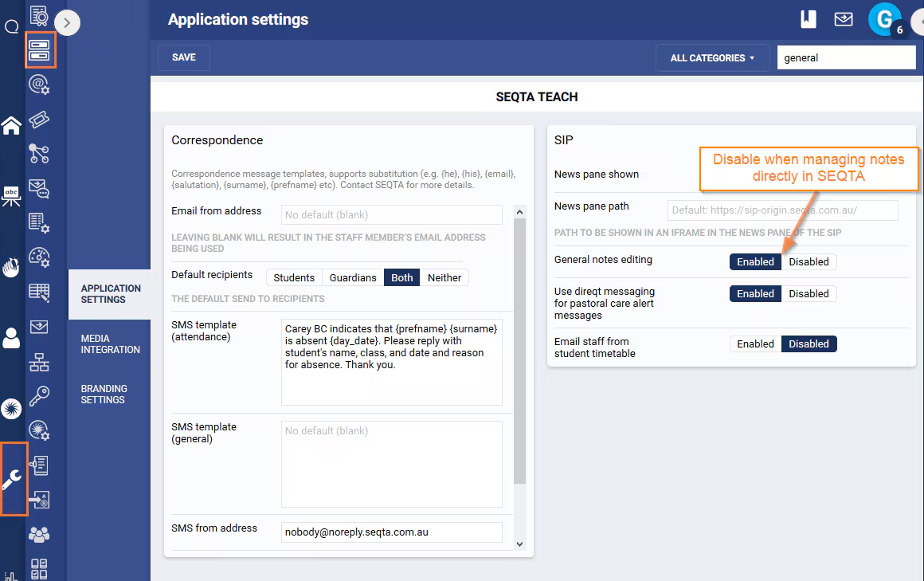Open the organisation hierarchy icon
Image resolution: width=924 pixels, height=581 pixels.
pos(39,362)
